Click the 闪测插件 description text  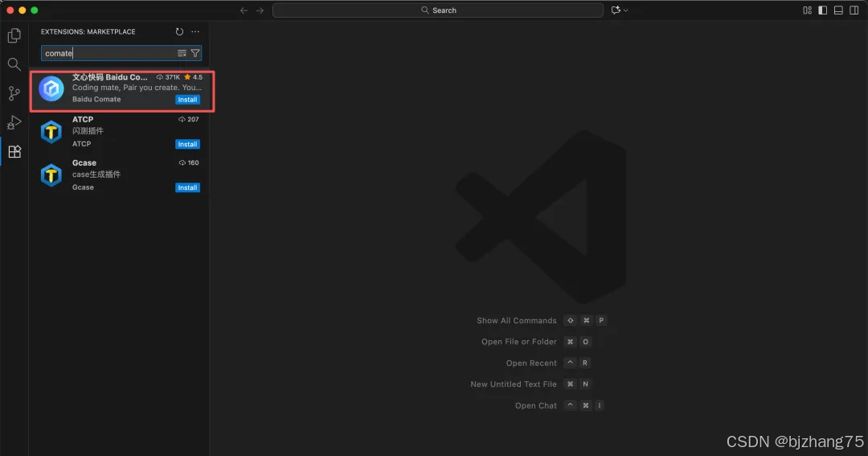(88, 131)
